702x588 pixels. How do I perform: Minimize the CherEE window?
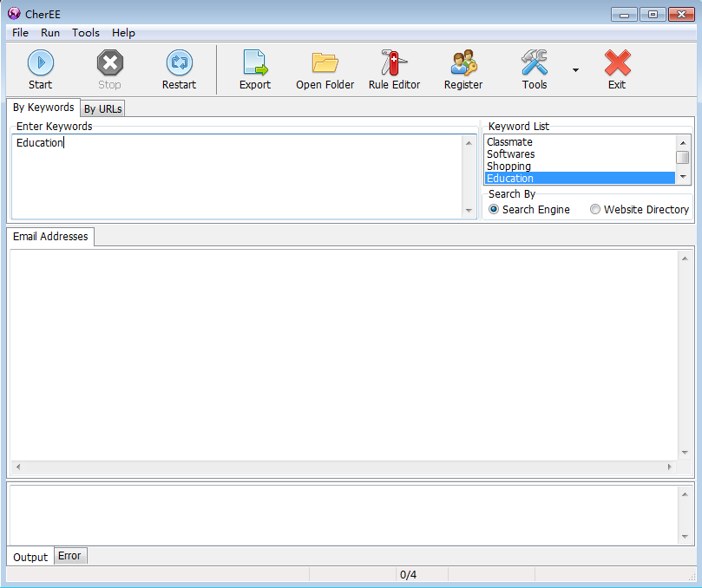coord(624,15)
